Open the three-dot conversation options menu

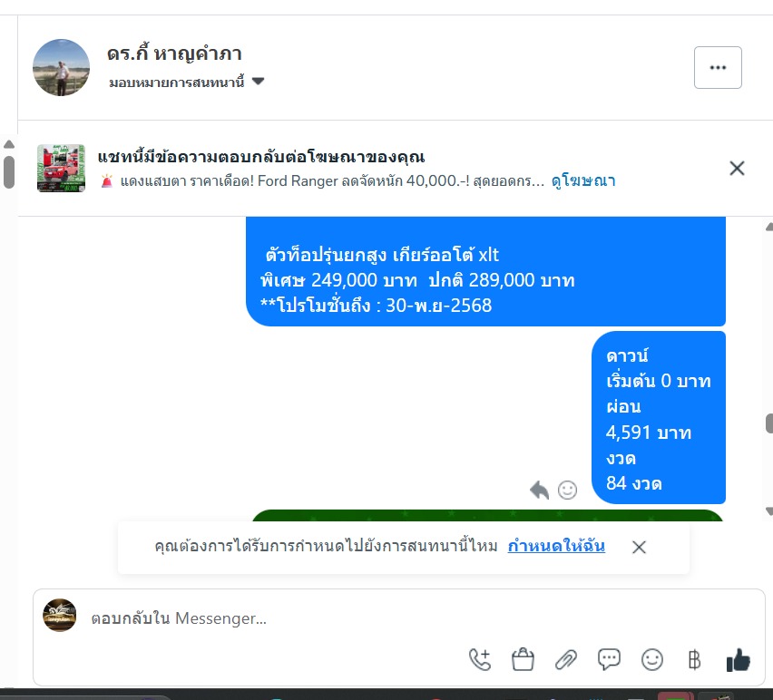tap(718, 67)
